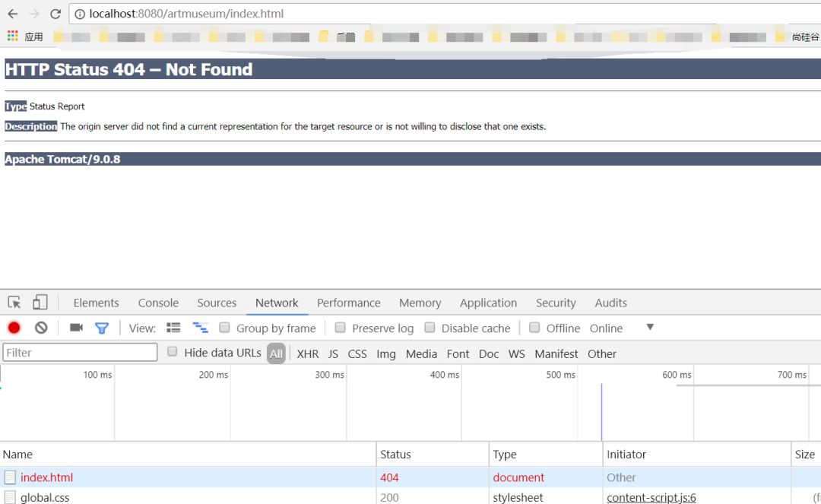Sort by the Initiator column header
The height and width of the screenshot is (504, 821).
[x=696, y=455]
